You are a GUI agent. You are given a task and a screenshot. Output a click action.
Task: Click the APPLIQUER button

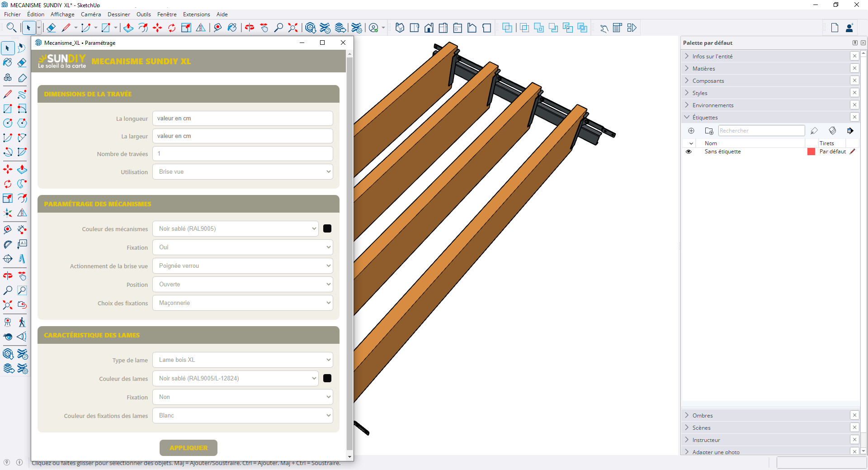click(189, 448)
